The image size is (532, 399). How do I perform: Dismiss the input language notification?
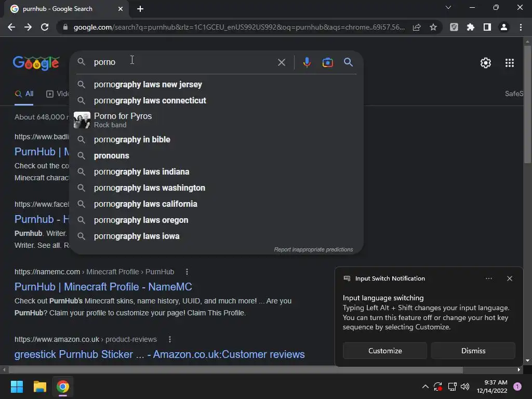tap(473, 351)
